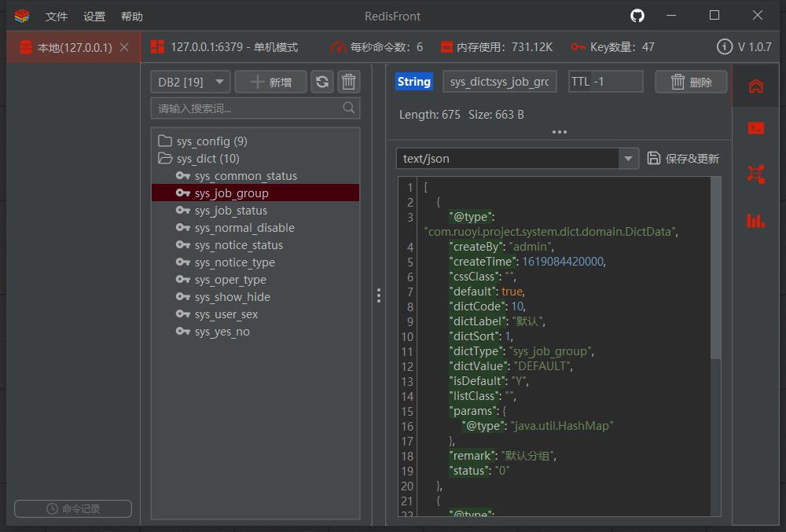Screen dimensions: 786x532
Task: Click the RedisFront app logo
Action: (x=21, y=16)
